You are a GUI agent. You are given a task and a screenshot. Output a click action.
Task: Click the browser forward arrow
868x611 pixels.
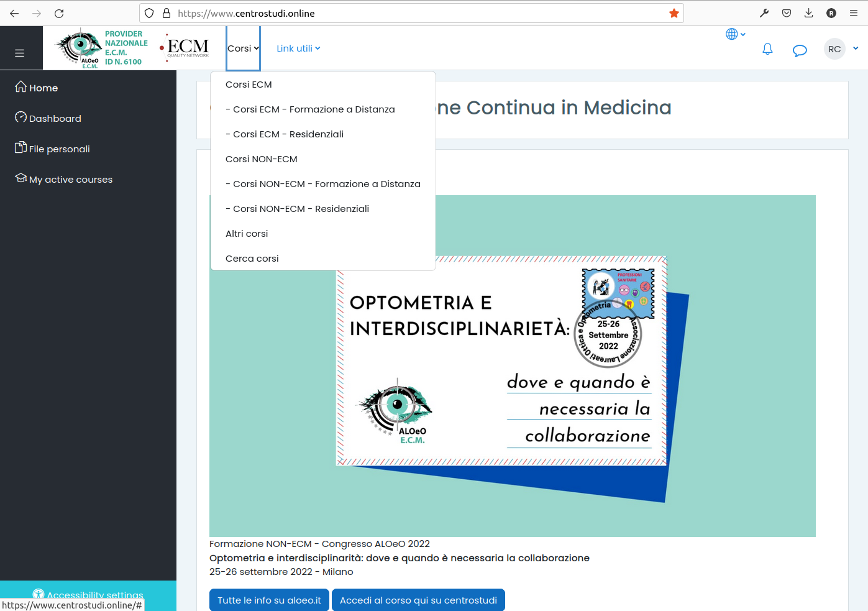(x=37, y=13)
